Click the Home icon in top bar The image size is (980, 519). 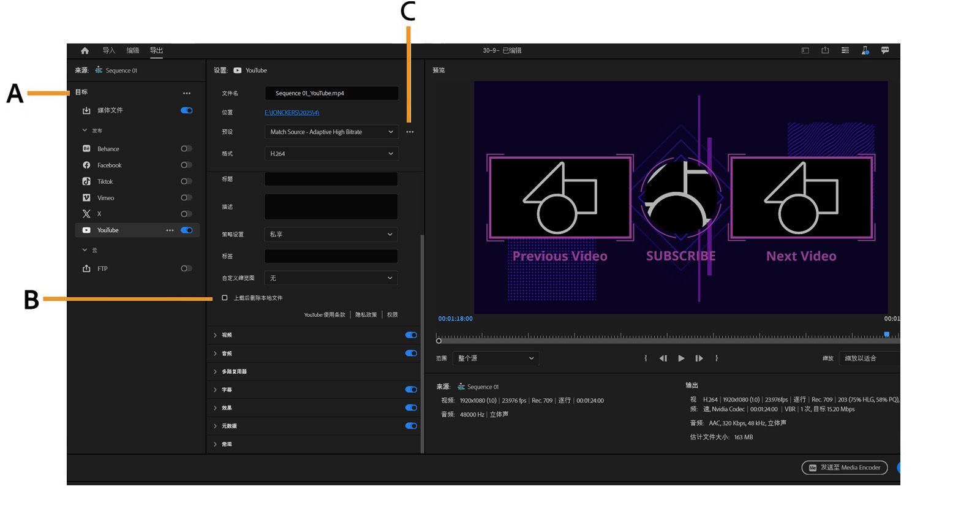pos(85,51)
